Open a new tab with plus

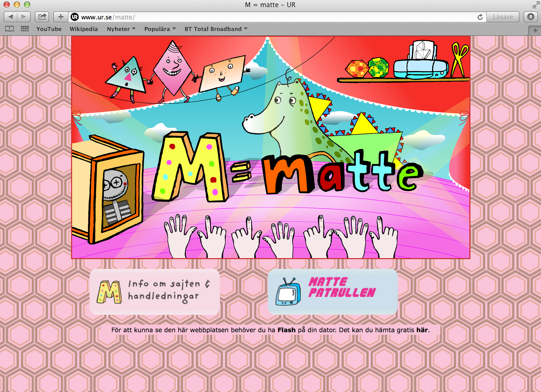(535, 31)
